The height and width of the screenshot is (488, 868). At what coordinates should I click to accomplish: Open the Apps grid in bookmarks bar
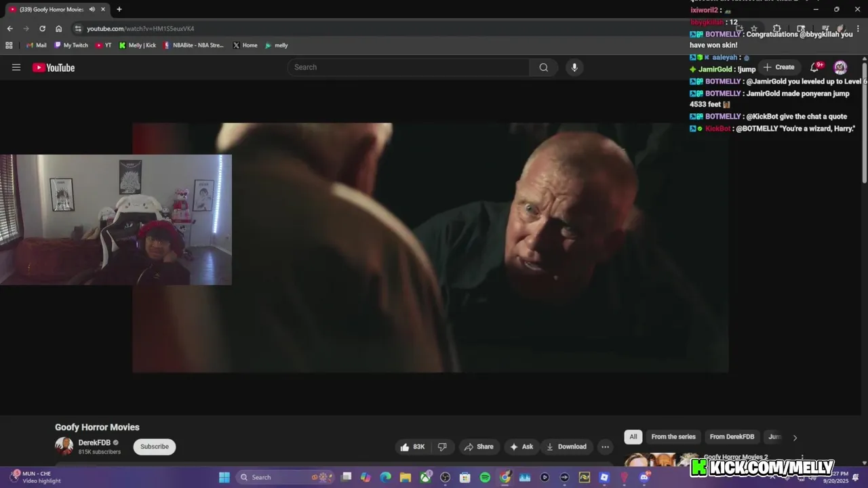[9, 45]
